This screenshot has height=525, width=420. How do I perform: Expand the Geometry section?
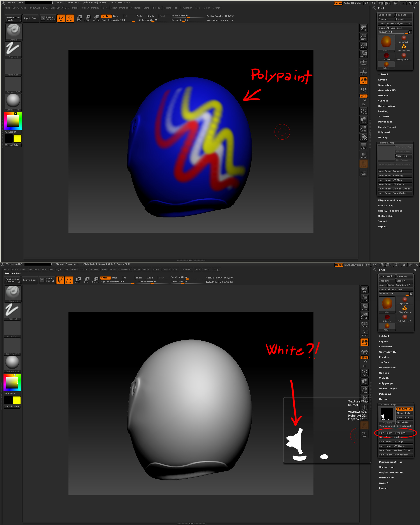[384, 85]
